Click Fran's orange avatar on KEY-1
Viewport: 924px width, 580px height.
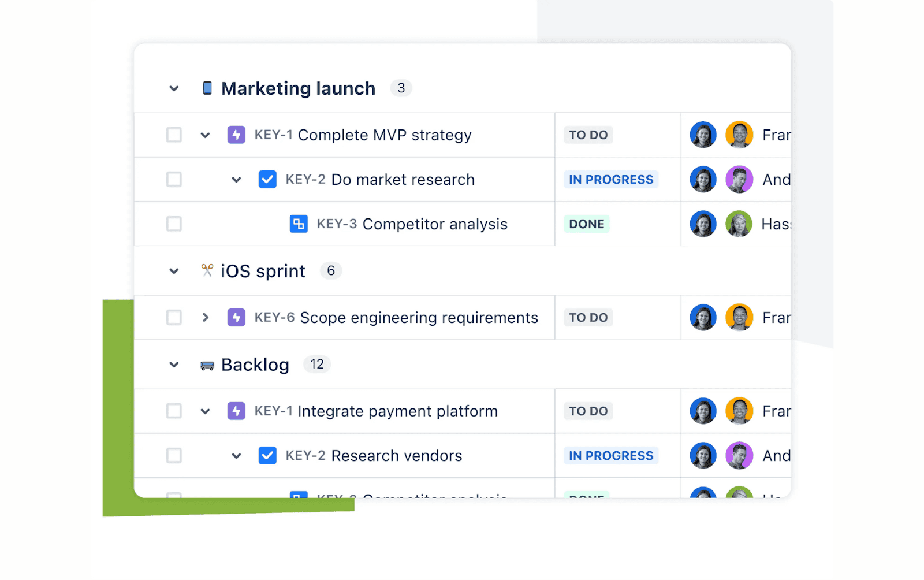739,135
